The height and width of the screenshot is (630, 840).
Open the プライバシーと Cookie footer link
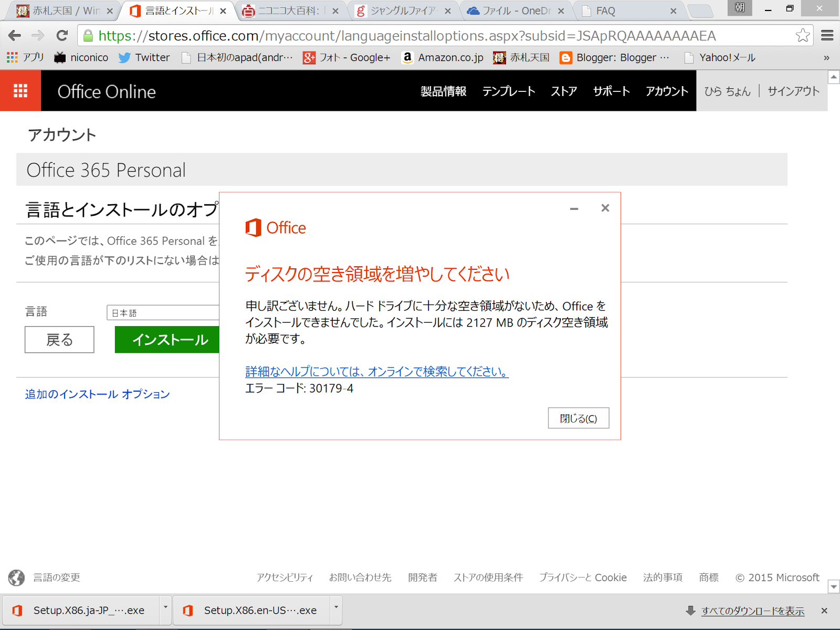coord(583,577)
